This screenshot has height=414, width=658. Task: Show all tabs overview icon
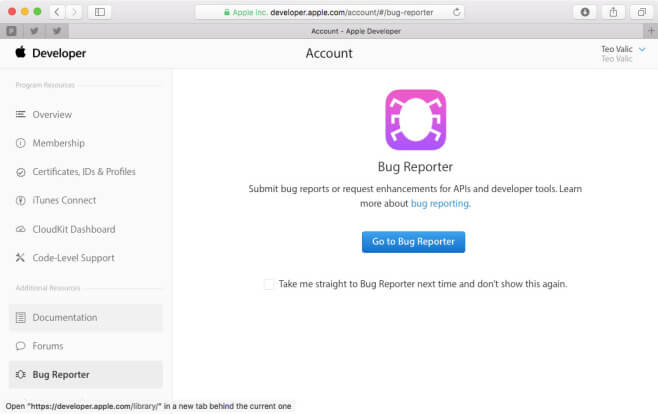coord(641,12)
